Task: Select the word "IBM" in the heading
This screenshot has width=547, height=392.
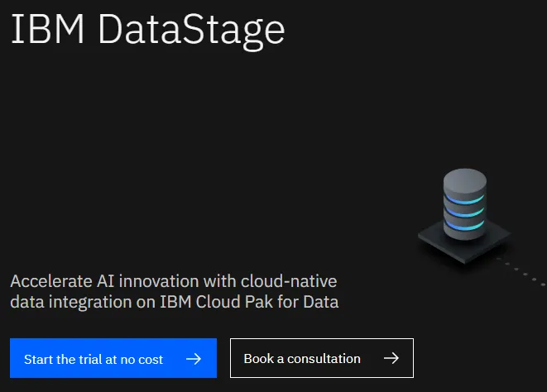Action: click(47, 29)
